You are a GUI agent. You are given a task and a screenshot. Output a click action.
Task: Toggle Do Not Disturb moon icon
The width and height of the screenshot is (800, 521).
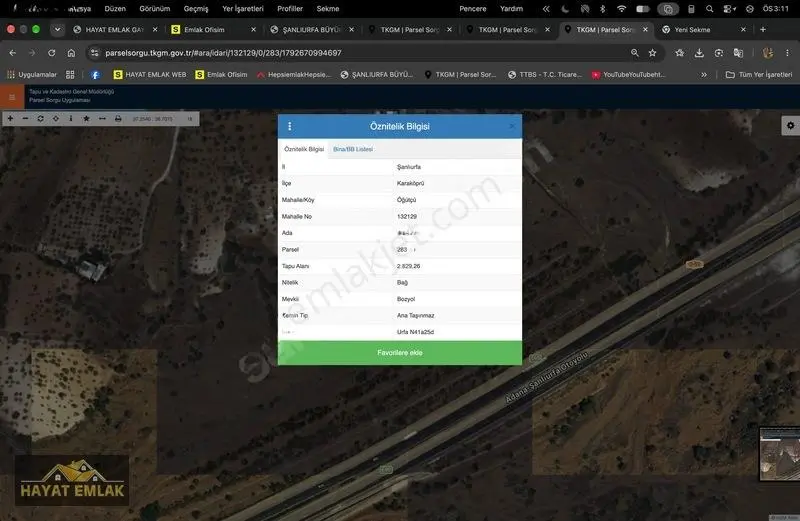[x=565, y=9]
